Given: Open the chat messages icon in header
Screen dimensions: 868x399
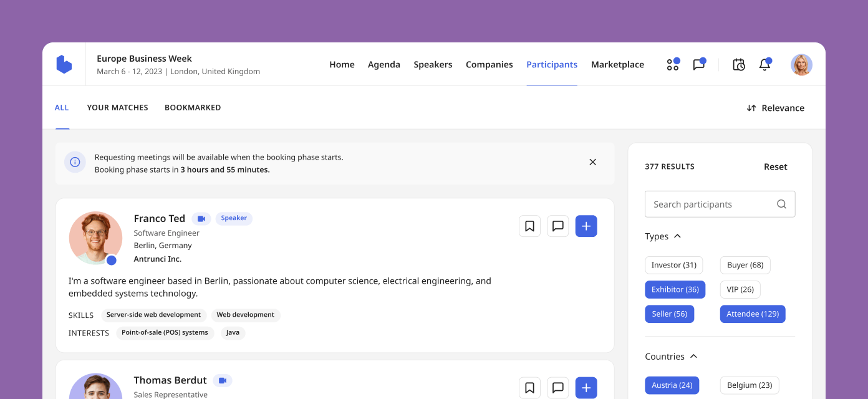Looking at the screenshot, I should 699,64.
